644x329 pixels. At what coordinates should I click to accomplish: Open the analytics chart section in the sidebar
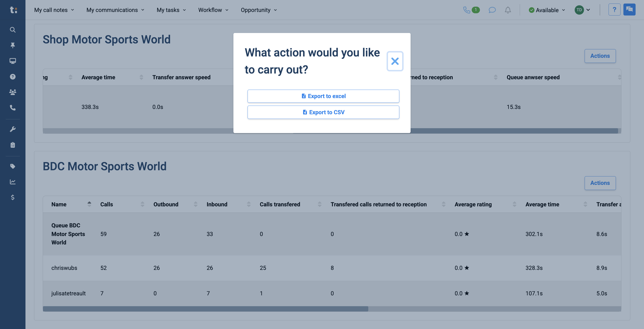click(12, 182)
